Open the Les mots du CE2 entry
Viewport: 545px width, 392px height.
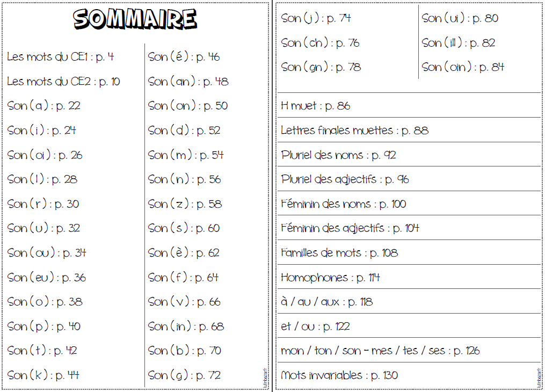pos(63,81)
